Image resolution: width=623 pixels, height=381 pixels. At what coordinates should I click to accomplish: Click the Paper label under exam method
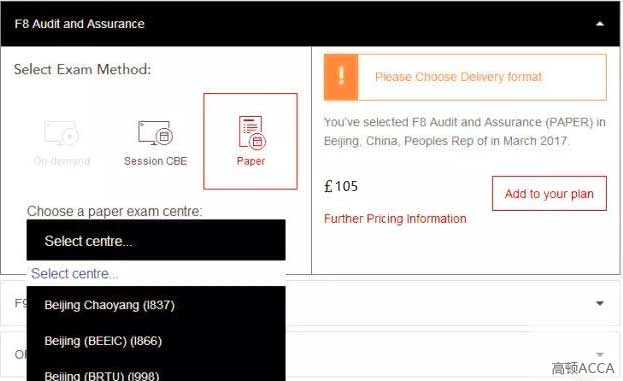250,161
